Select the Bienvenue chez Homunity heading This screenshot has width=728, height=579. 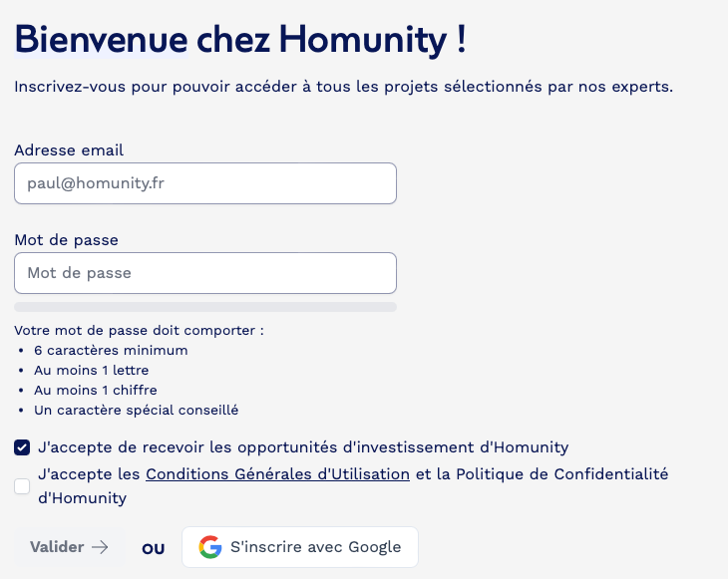[240, 40]
